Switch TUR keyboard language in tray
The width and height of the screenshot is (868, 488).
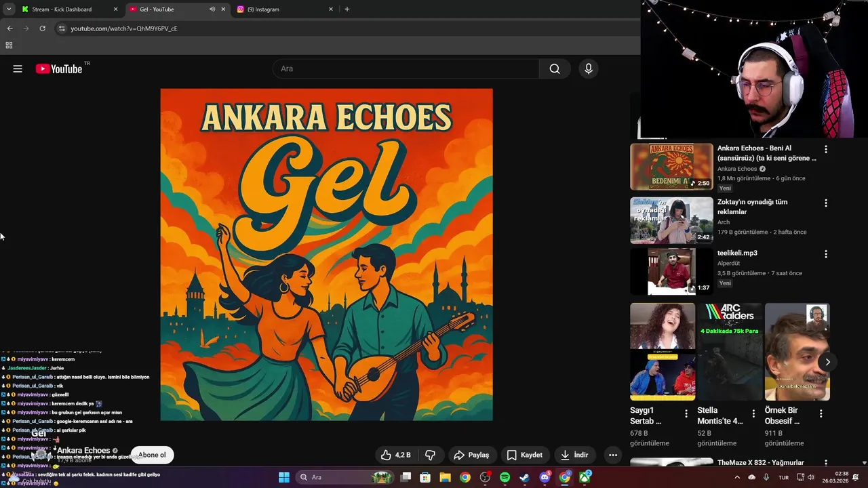(x=783, y=477)
